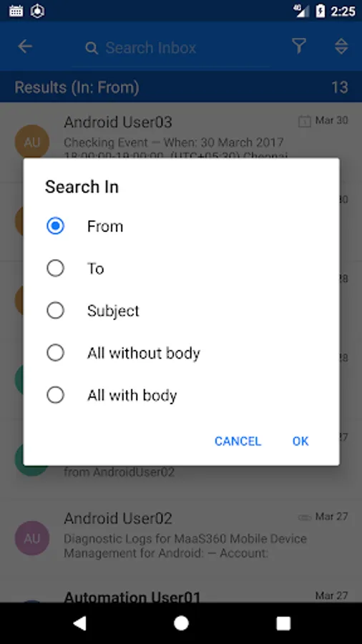Open the filter funnel icon
The width and height of the screenshot is (362, 644).
pos(299,46)
